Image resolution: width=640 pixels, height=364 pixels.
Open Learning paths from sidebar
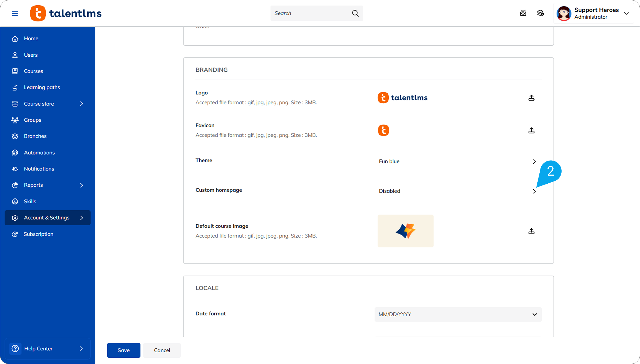click(x=42, y=87)
